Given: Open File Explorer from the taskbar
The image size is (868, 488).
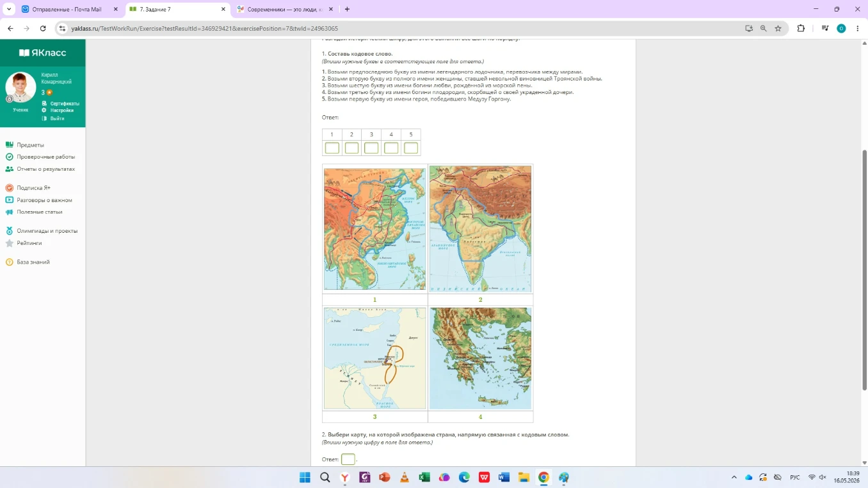Looking at the screenshot, I should click(524, 477).
